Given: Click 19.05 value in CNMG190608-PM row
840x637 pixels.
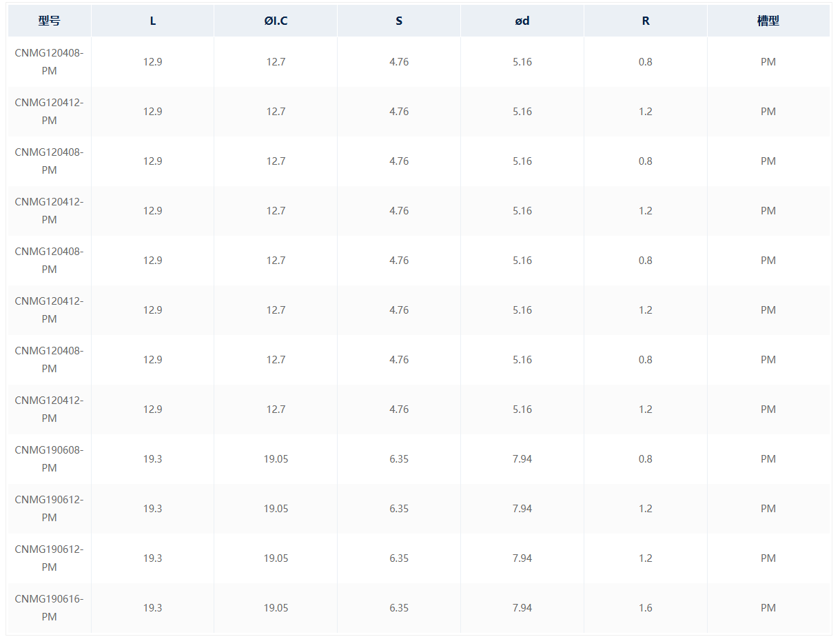Looking at the screenshot, I should pyautogui.click(x=276, y=459).
